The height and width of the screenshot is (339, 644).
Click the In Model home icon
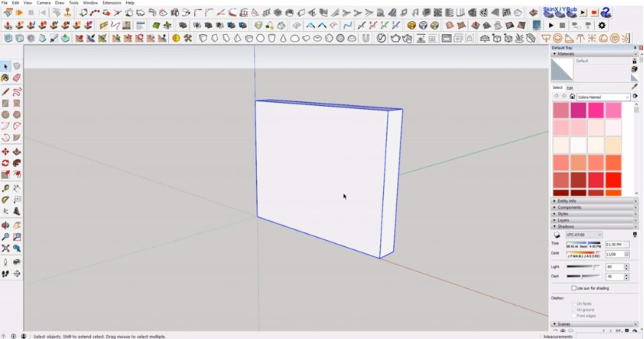tap(572, 97)
